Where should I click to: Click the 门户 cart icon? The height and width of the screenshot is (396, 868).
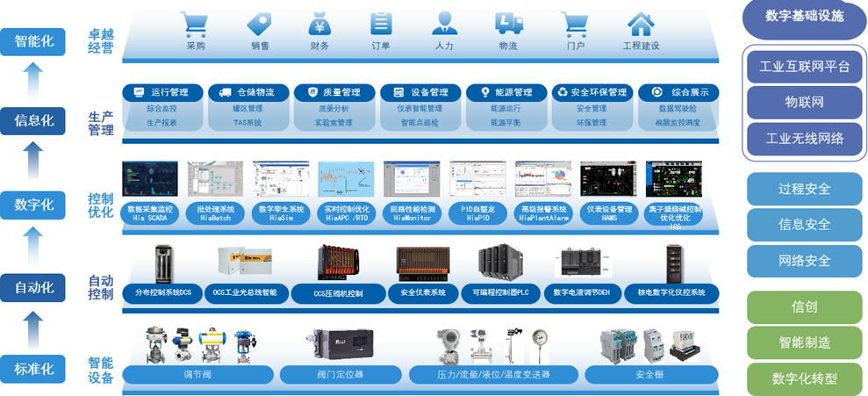[x=575, y=24]
